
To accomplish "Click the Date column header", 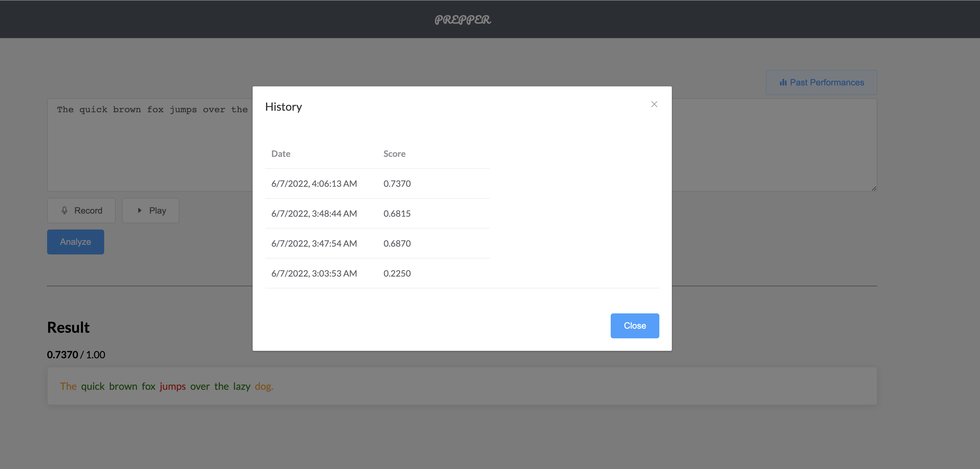I will 281,154.
